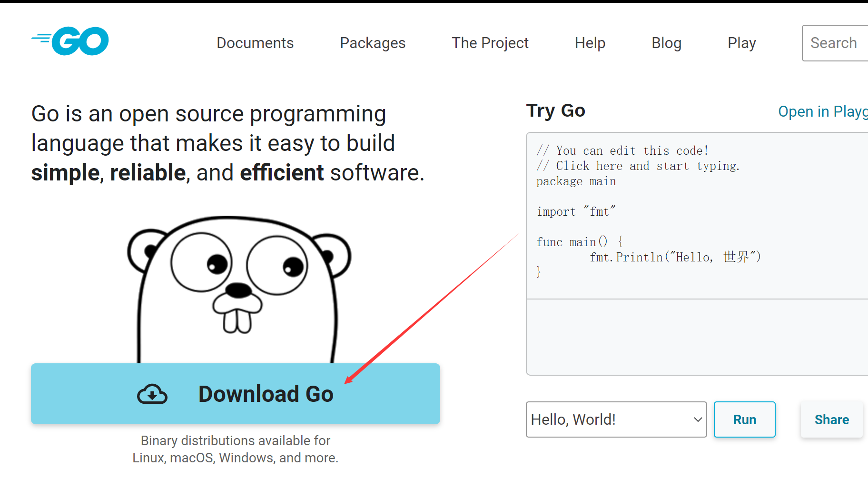868x499 pixels.
Task: Click the gopher mascot image
Action: coord(239,289)
